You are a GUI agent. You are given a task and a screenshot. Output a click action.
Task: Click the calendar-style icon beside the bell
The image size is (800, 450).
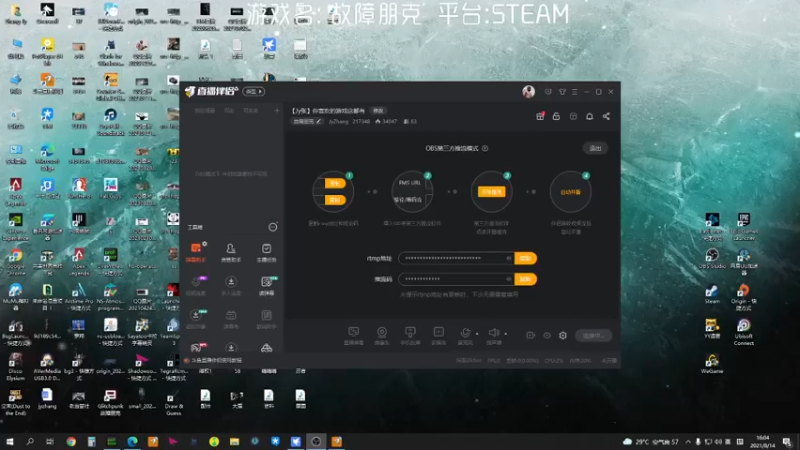point(573,116)
